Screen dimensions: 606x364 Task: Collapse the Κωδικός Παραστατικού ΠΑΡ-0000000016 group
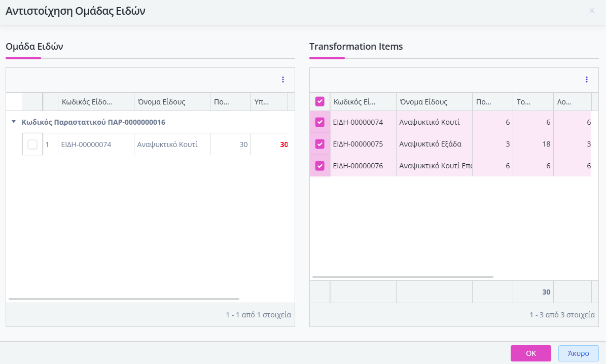click(14, 122)
